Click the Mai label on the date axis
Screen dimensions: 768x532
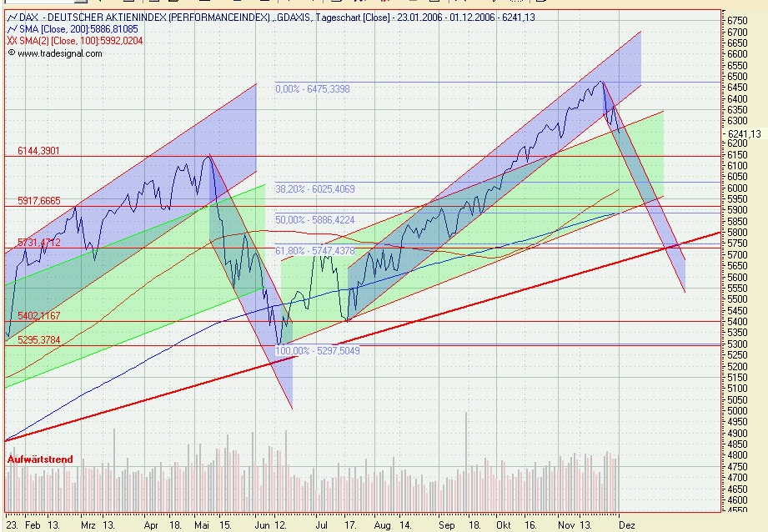tap(202, 525)
